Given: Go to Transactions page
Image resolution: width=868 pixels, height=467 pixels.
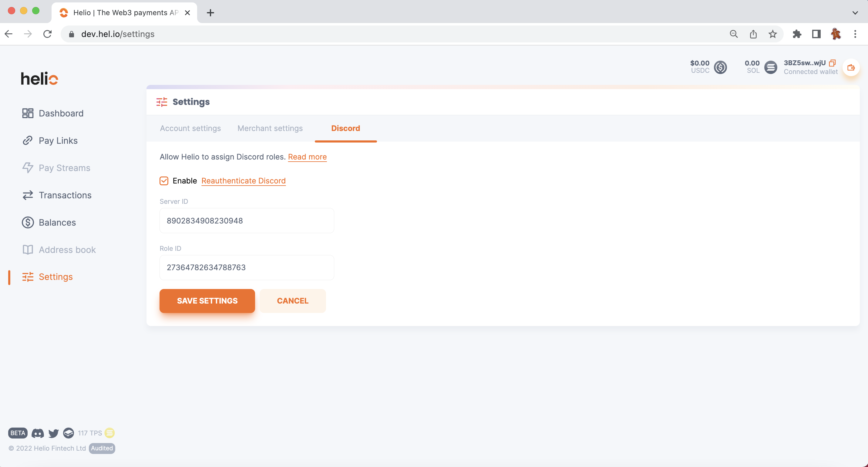Looking at the screenshot, I should coord(57,195).
